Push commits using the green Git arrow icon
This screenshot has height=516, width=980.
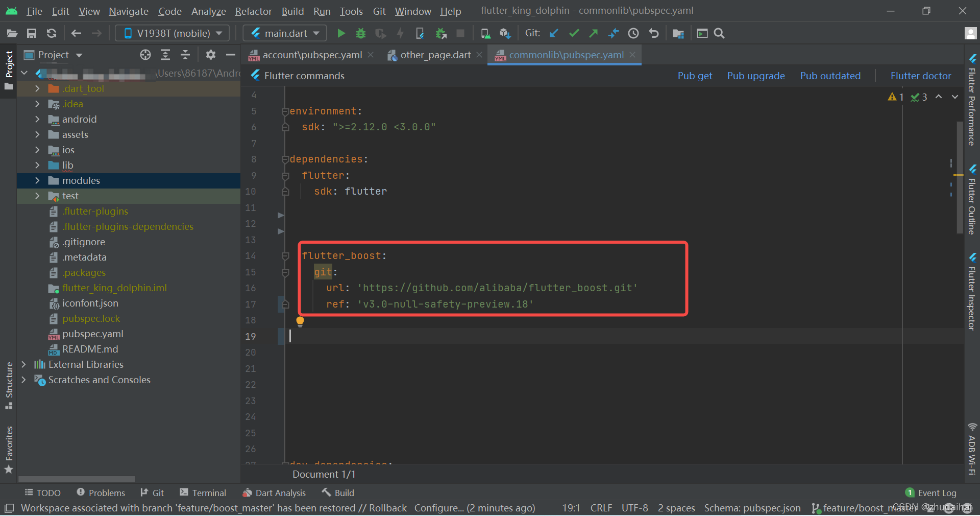coord(593,33)
